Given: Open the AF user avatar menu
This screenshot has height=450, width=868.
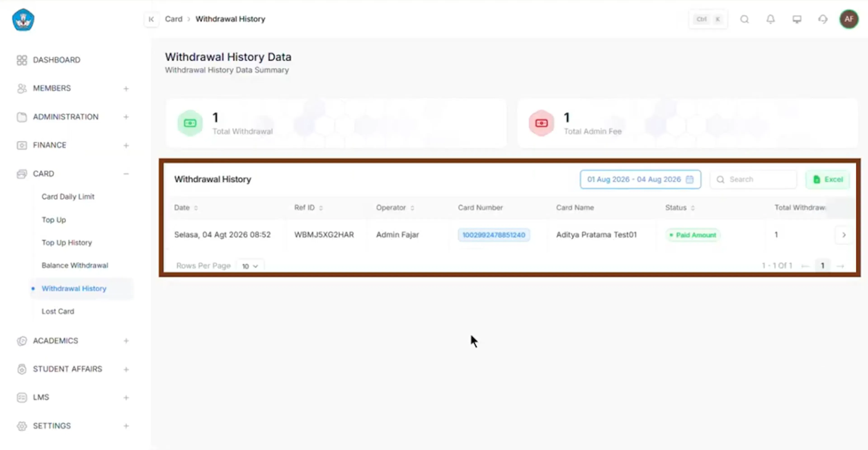Looking at the screenshot, I should click(x=849, y=19).
